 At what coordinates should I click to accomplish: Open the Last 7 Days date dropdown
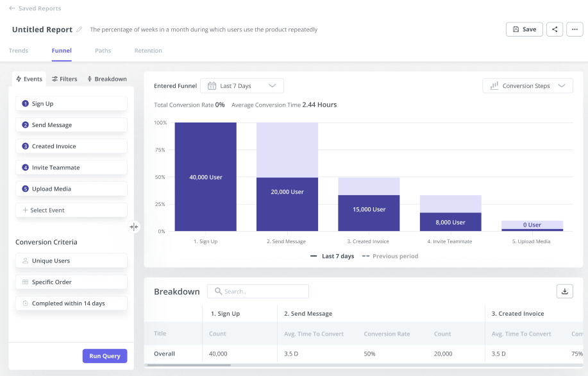coord(242,86)
